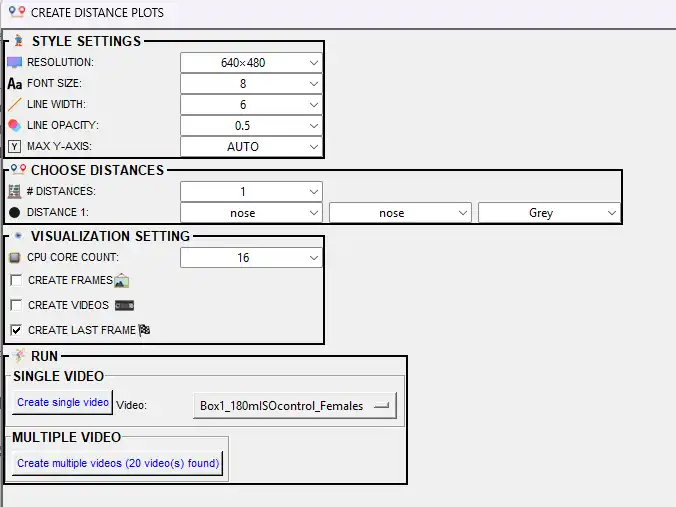Enable the Create Videos checkbox
676x507 pixels.
[16, 305]
